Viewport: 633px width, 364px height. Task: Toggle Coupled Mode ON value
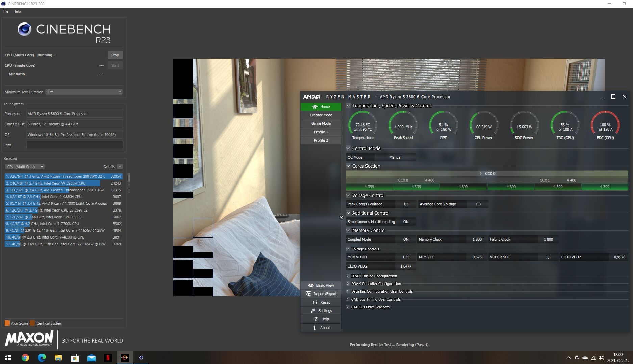click(x=406, y=239)
